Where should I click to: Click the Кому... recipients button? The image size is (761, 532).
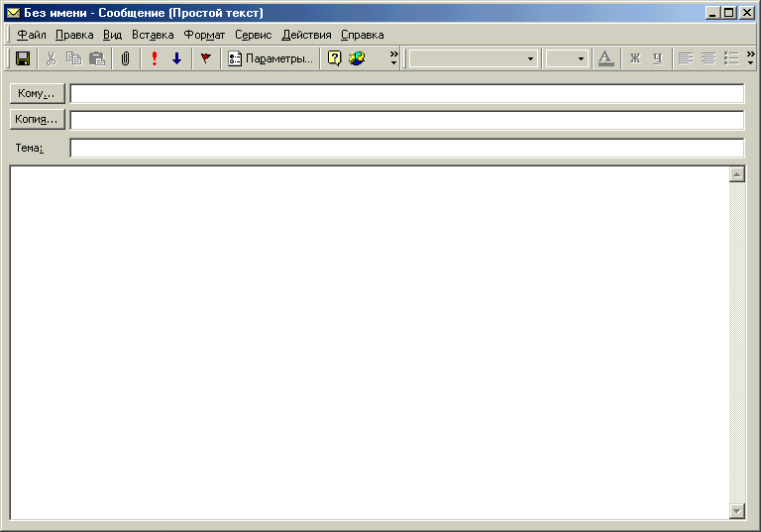pos(38,93)
